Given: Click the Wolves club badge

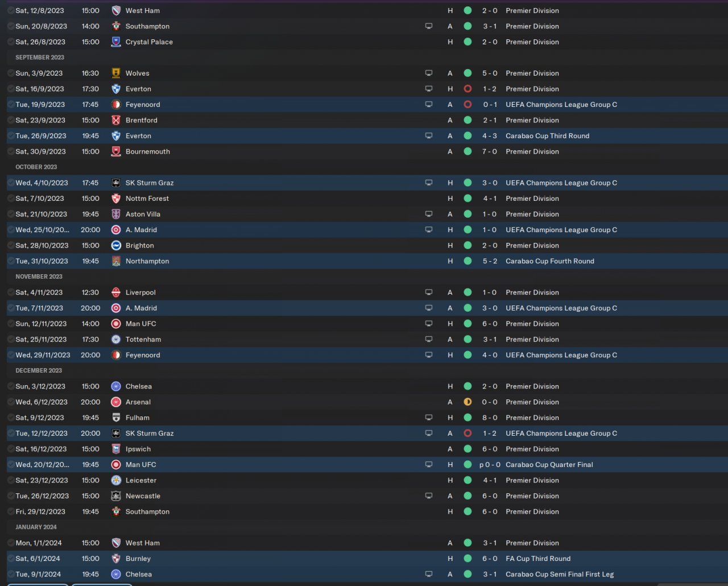Looking at the screenshot, I should click(x=116, y=73).
